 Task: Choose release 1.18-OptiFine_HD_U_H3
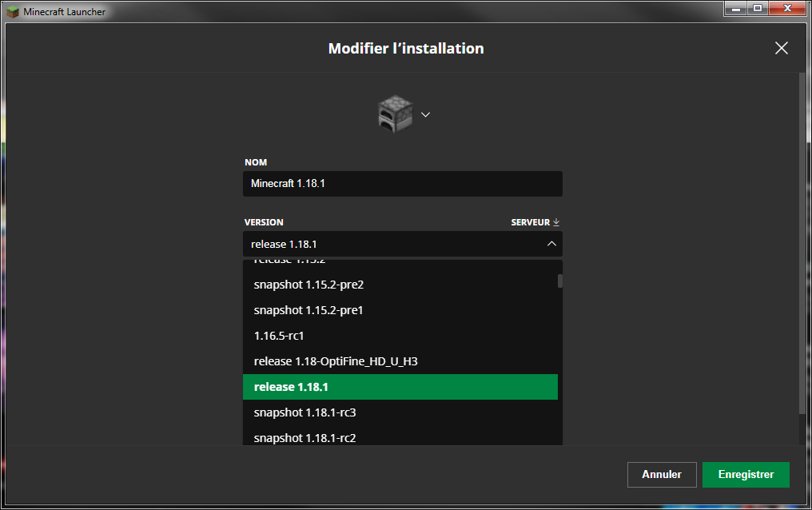(400, 361)
